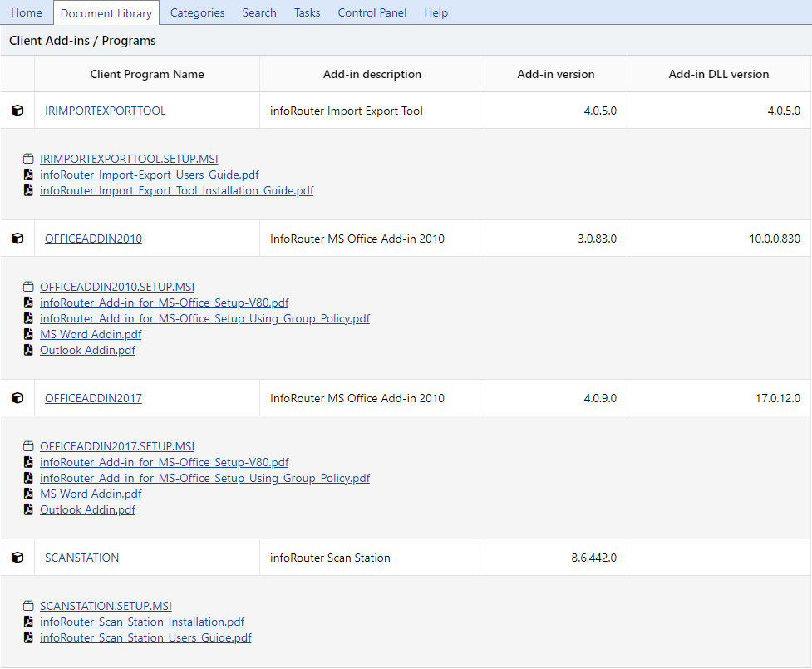This screenshot has height=669, width=812.
Task: Open infoRouter Scan Station Users Guide PDF
Action: tap(145, 637)
